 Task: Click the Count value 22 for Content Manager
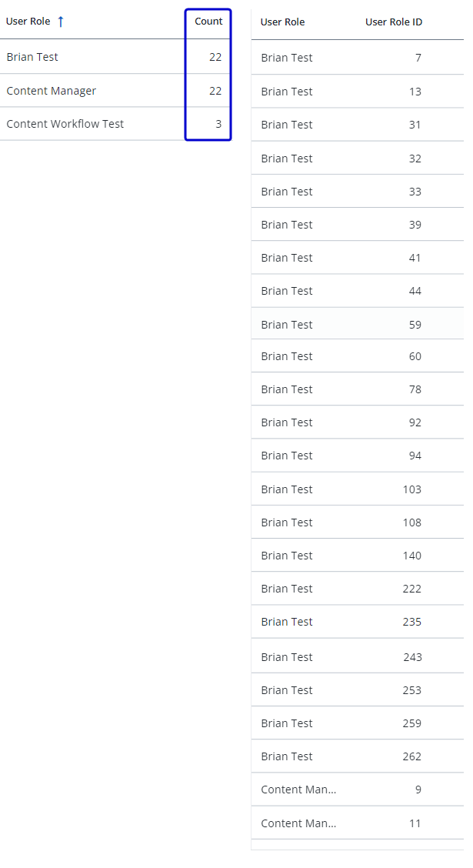coord(215,91)
